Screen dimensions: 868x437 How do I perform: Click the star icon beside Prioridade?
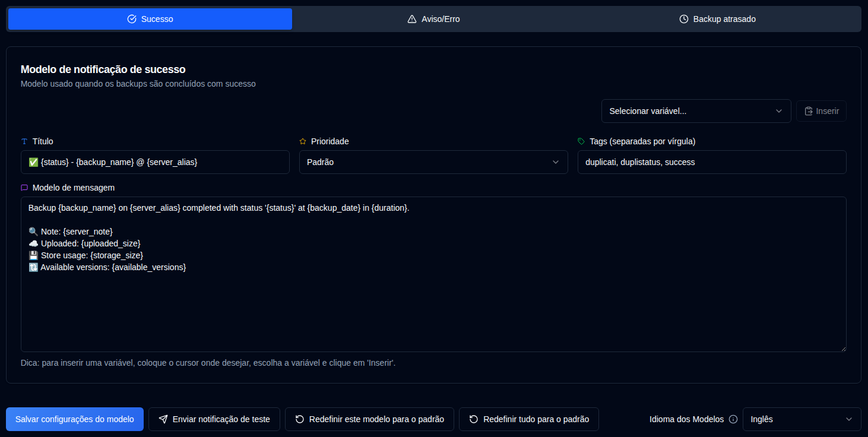click(303, 141)
